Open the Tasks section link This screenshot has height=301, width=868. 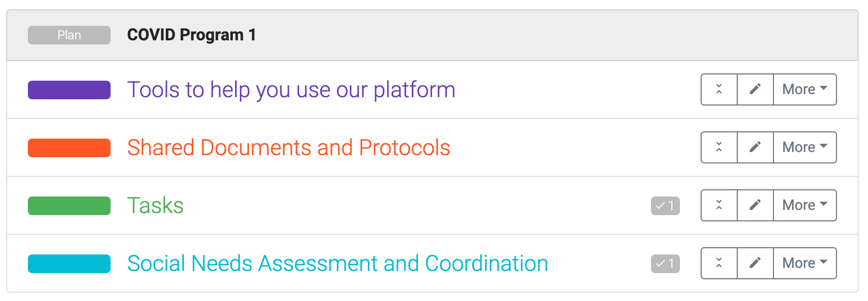point(155,206)
